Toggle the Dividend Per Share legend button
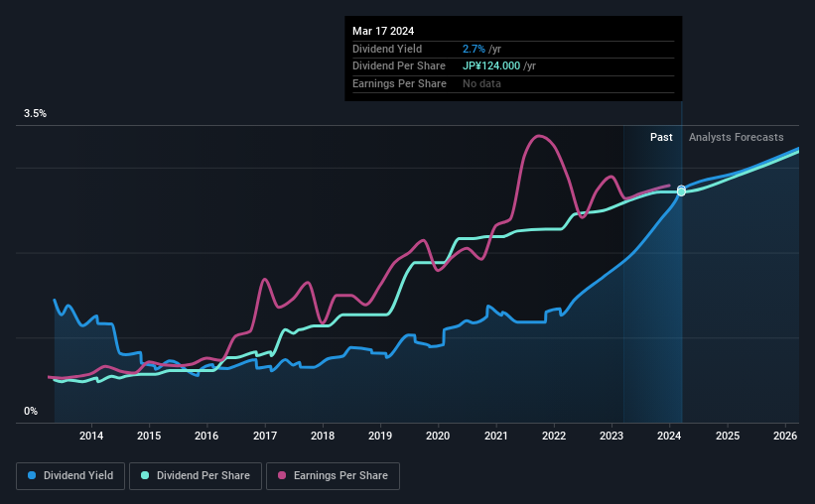Viewport: 815px width, 504px height. (196, 476)
